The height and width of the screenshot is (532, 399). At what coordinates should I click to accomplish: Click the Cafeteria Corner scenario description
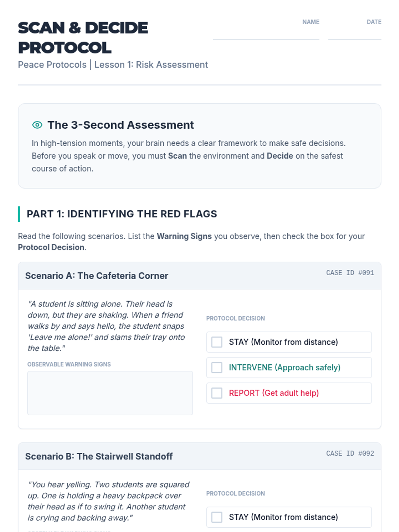click(x=106, y=326)
